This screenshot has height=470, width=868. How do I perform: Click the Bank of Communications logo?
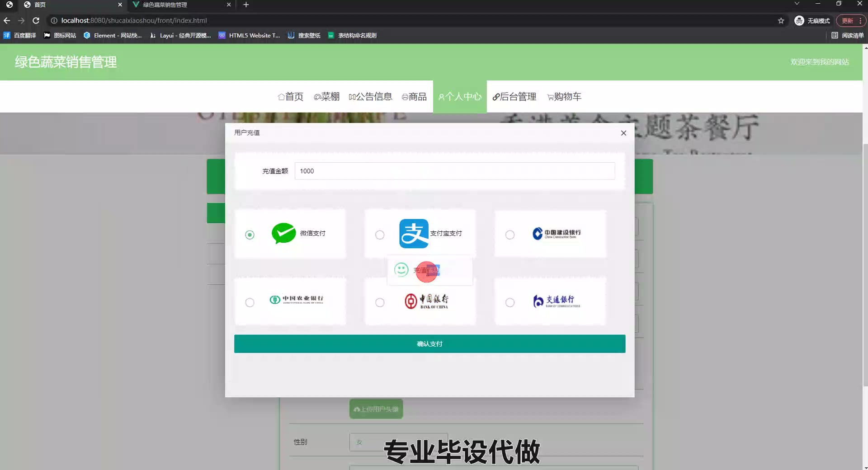pos(557,301)
